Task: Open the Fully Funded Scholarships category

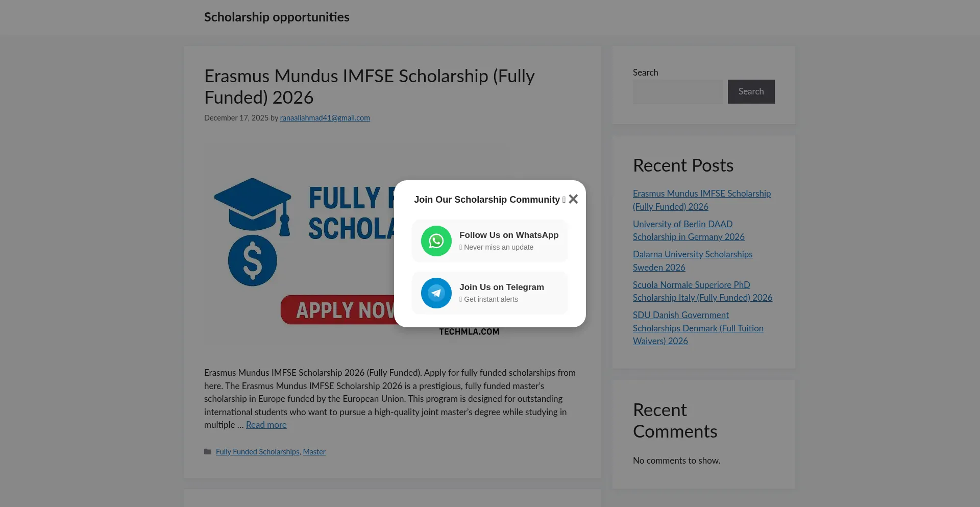Action: (x=257, y=452)
